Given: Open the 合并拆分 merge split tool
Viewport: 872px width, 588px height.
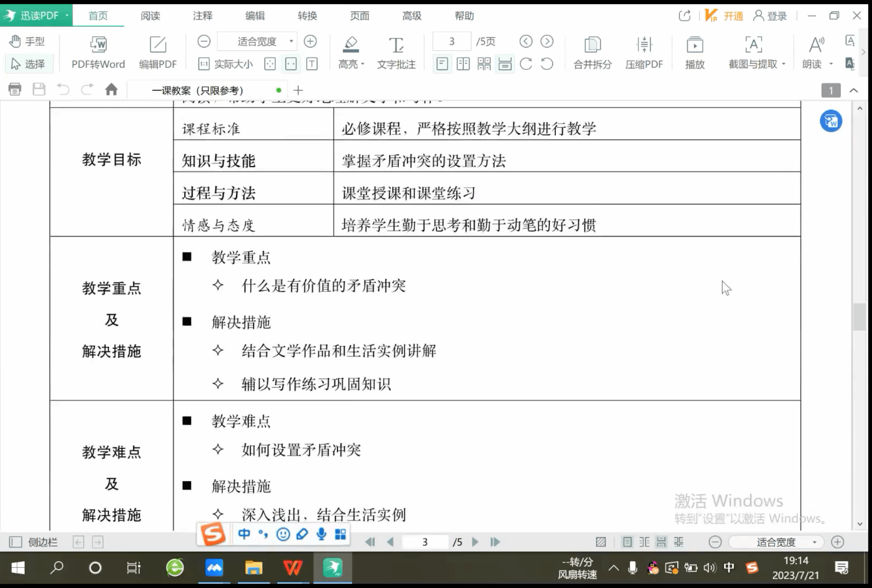Looking at the screenshot, I should tap(592, 45).
